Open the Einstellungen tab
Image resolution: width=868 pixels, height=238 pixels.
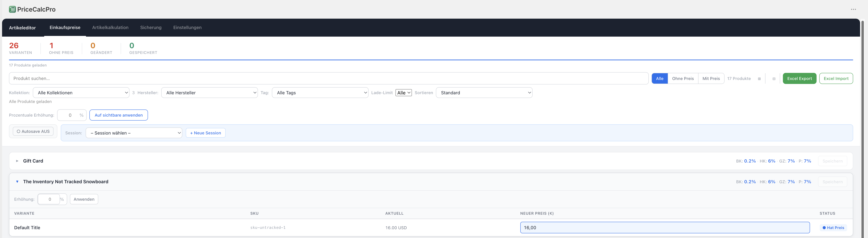[187, 28]
